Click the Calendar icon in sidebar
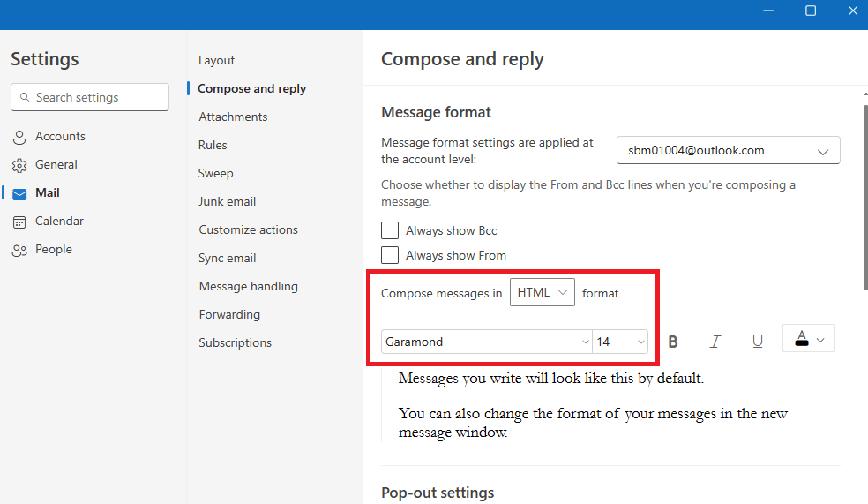 19,222
